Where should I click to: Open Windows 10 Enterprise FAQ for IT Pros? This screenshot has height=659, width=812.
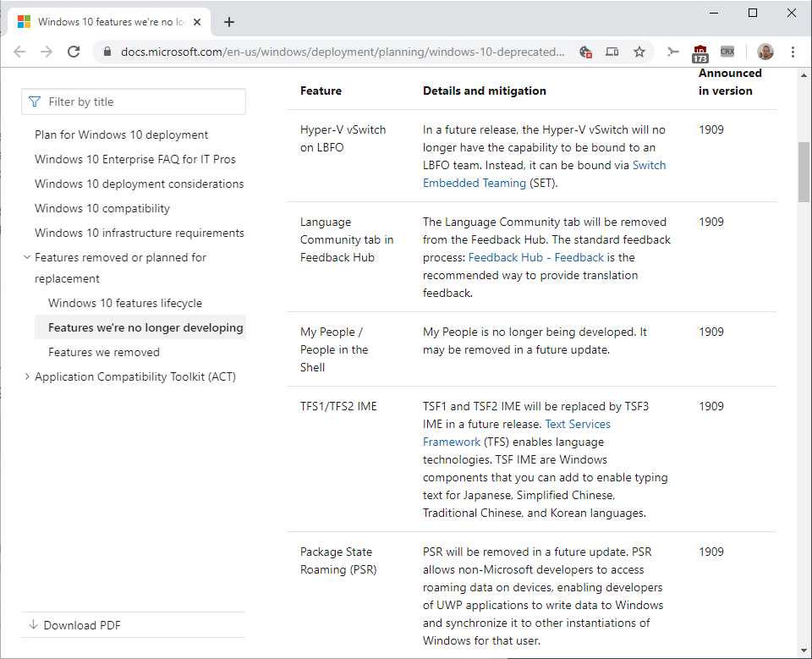[135, 159]
